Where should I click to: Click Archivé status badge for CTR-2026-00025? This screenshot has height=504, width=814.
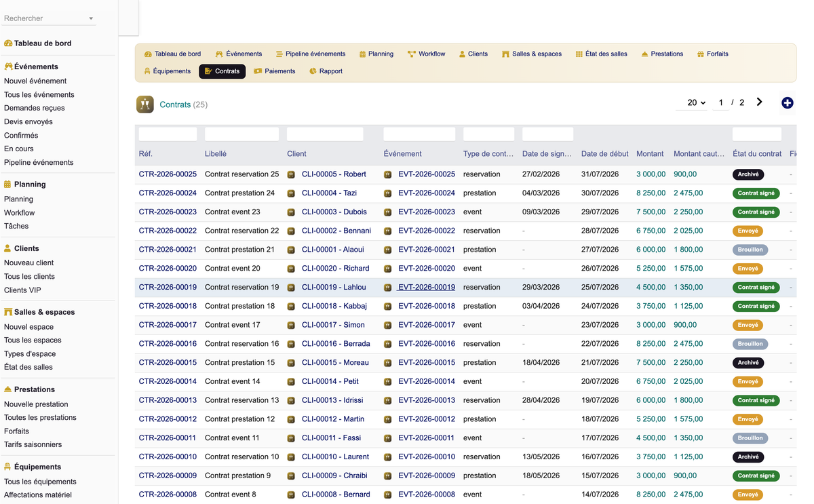tap(748, 174)
